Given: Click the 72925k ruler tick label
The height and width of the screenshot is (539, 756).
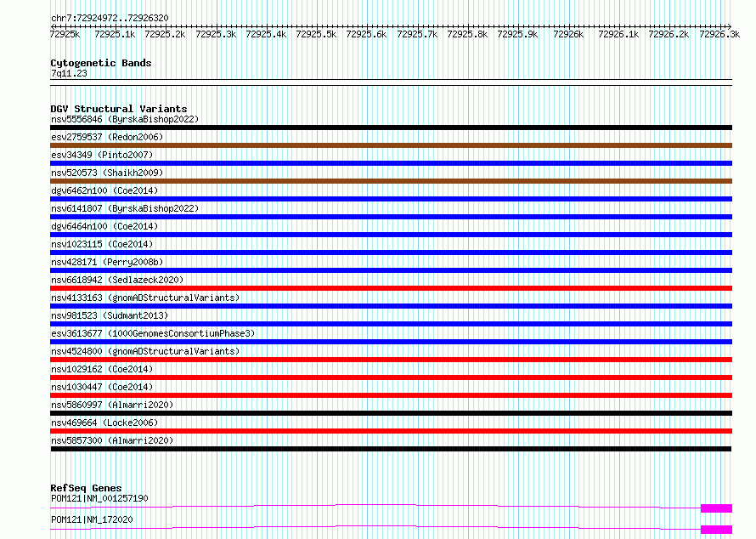Looking at the screenshot, I should pyautogui.click(x=65, y=34).
